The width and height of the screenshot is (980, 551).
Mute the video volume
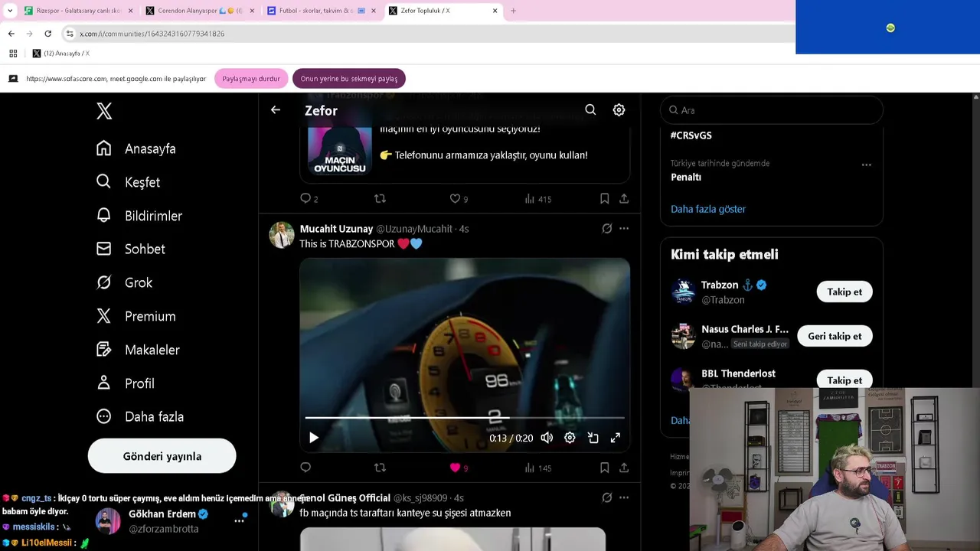(547, 438)
